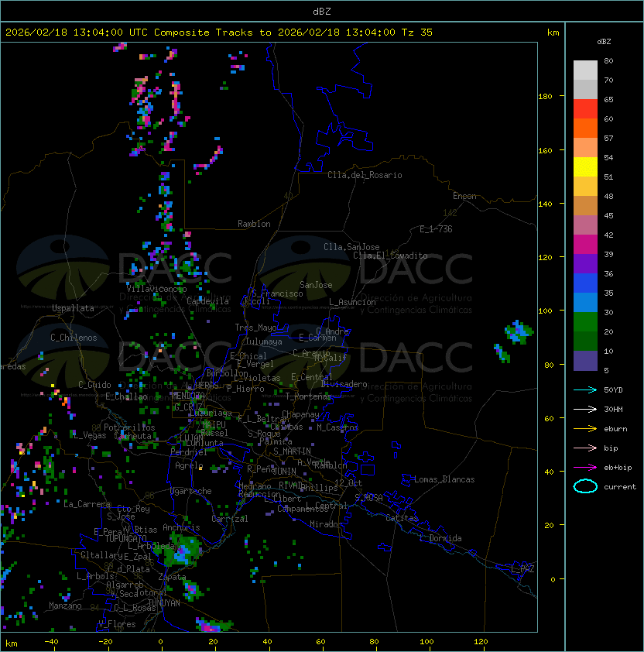Click the 'dBZ' header above the color scale
The image size is (644, 652).
pyautogui.click(x=604, y=42)
